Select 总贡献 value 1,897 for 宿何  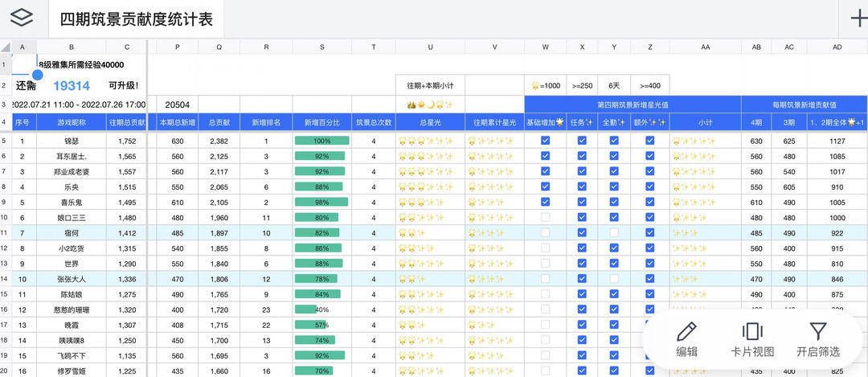point(219,232)
